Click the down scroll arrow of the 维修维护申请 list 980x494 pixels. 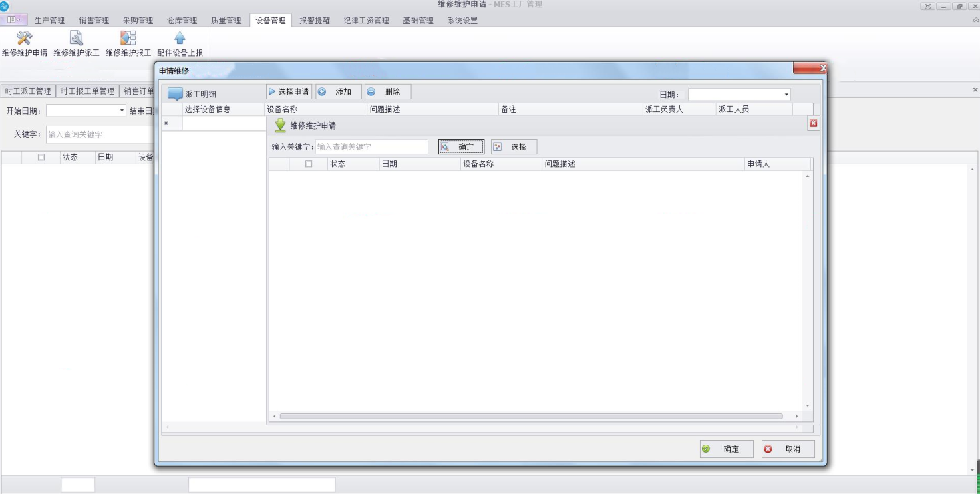tap(808, 405)
